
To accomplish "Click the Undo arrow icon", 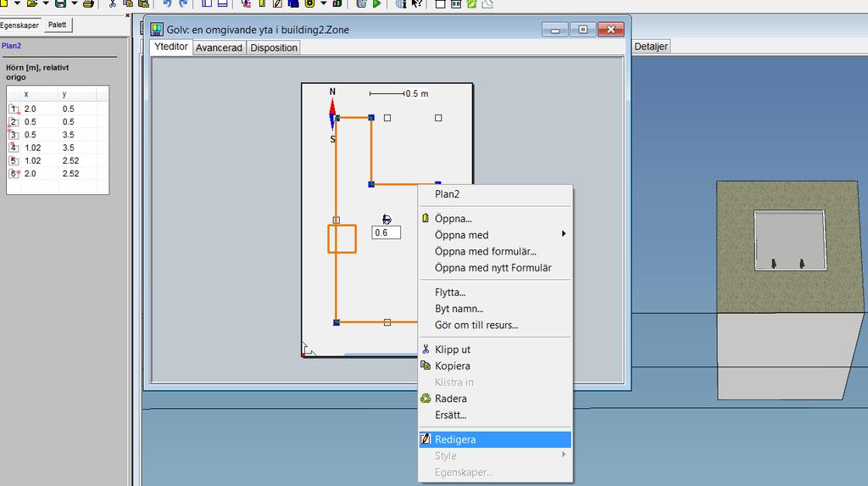I will (167, 3).
